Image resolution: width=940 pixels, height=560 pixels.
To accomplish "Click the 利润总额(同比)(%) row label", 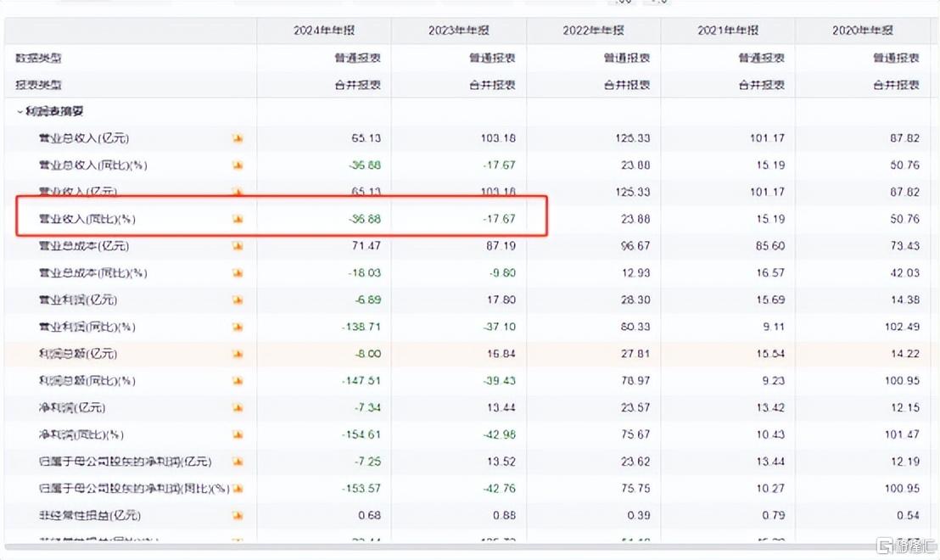I will tap(87, 381).
